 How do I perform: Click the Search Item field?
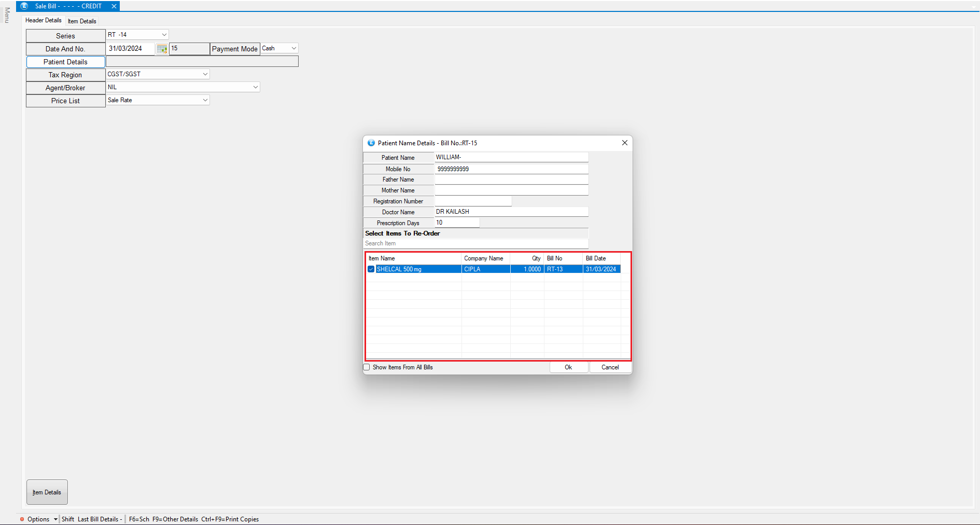click(475, 243)
